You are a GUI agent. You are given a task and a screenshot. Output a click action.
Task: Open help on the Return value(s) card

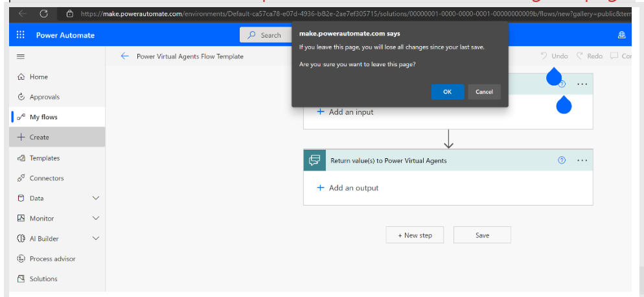[562, 160]
